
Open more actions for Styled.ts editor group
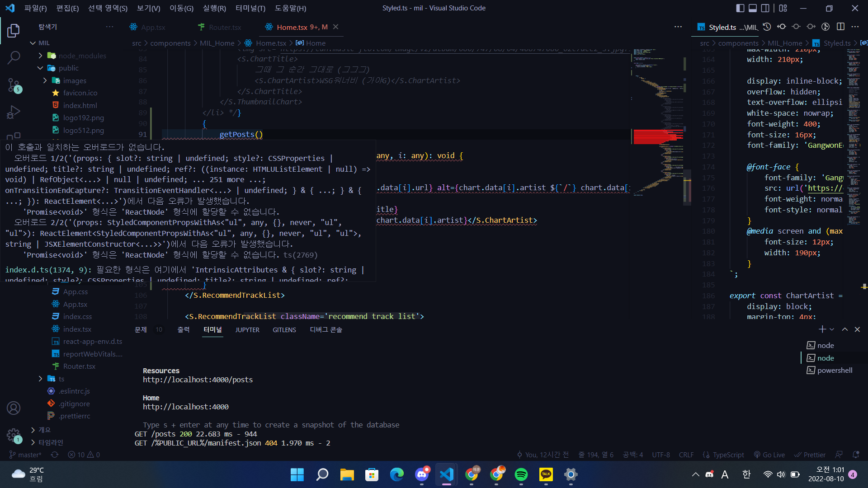click(x=855, y=27)
